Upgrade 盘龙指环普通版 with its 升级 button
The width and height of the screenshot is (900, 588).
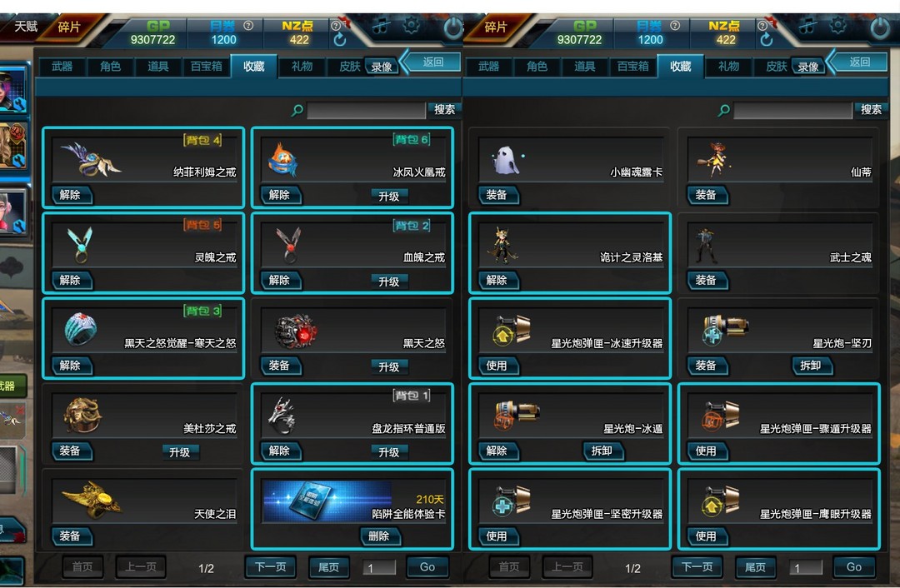pyautogui.click(x=388, y=452)
